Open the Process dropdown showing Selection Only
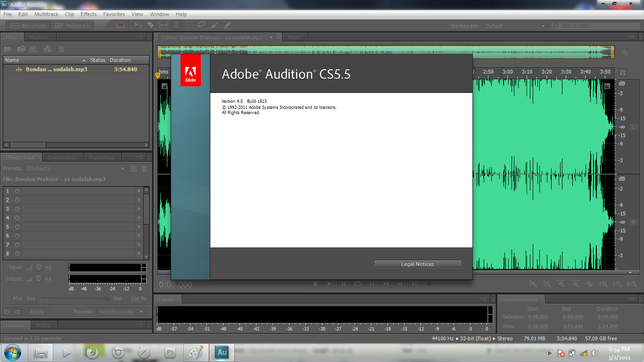The height and width of the screenshot is (362, 644). (x=122, y=312)
